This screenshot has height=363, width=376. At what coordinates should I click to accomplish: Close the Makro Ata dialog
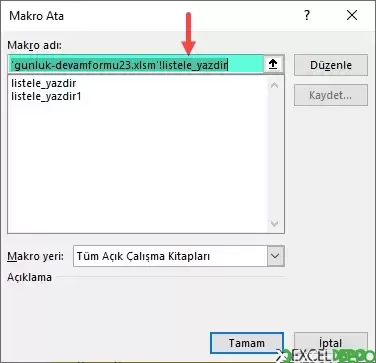[352, 15]
